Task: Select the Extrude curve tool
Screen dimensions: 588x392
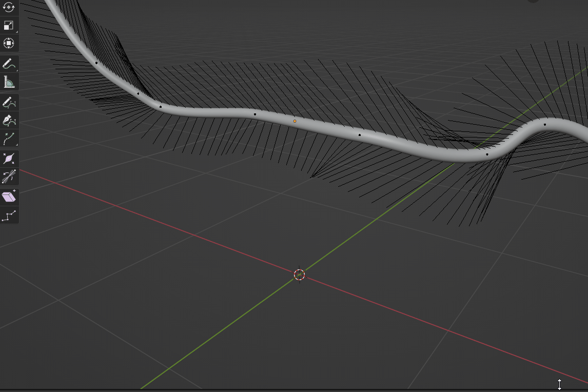Action: pyautogui.click(x=9, y=138)
